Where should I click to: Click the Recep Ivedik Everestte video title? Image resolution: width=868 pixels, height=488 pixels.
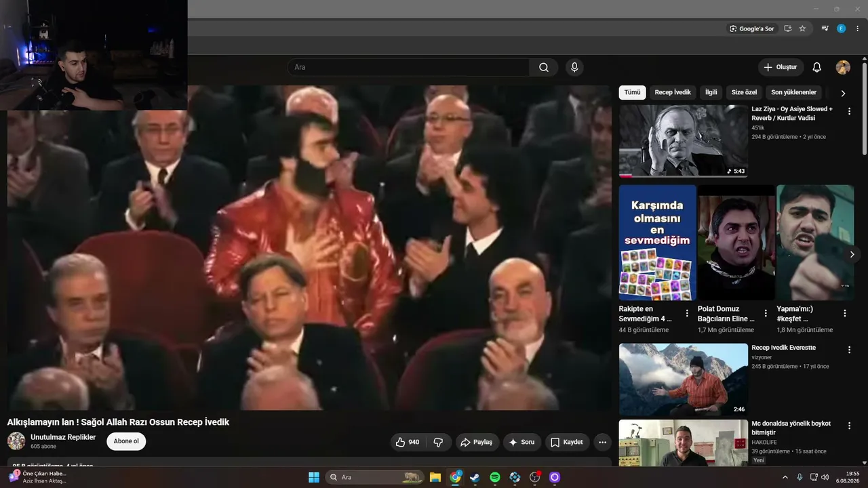(x=783, y=348)
